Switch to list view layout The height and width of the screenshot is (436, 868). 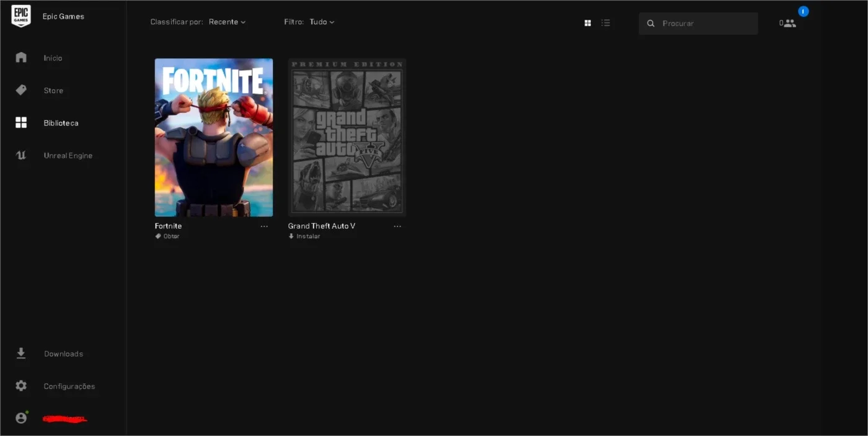606,23
